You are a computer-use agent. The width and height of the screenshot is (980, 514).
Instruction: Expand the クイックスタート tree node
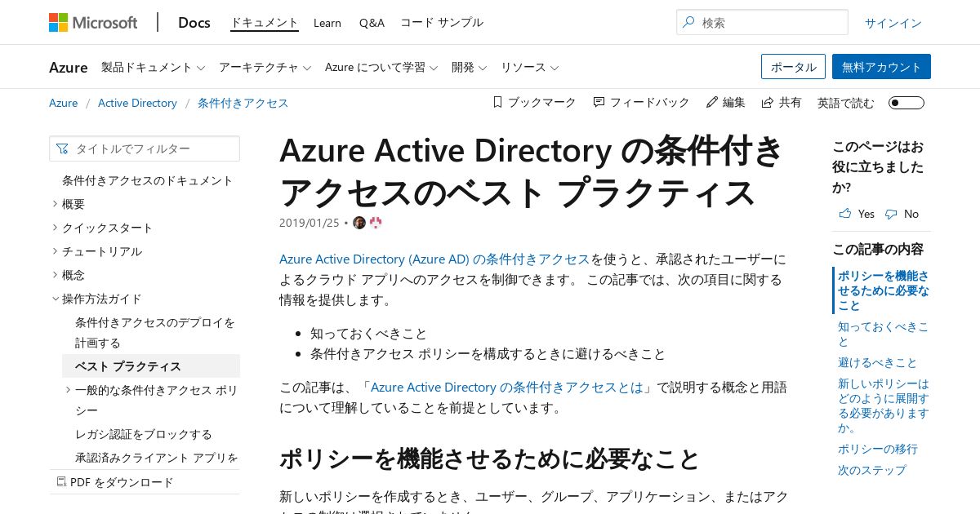coord(55,228)
